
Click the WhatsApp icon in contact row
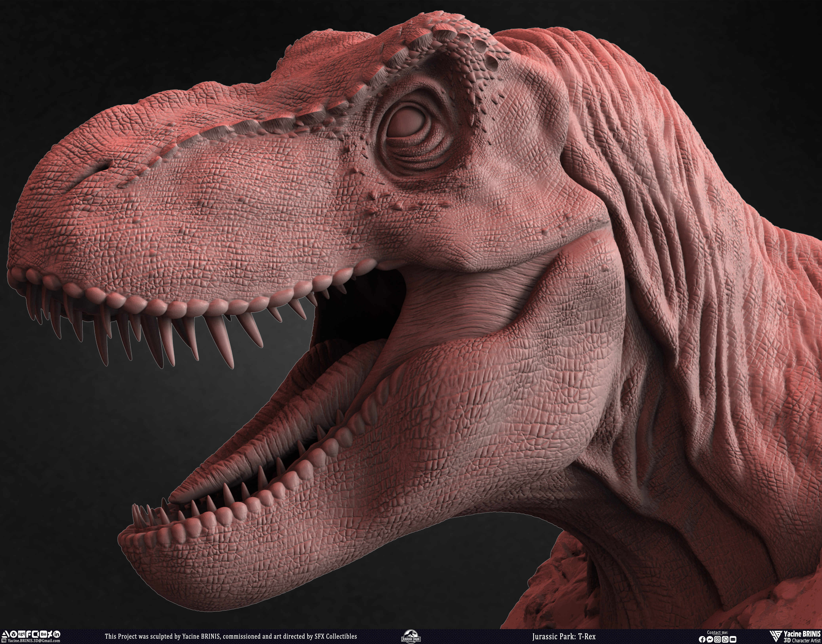coord(725,639)
